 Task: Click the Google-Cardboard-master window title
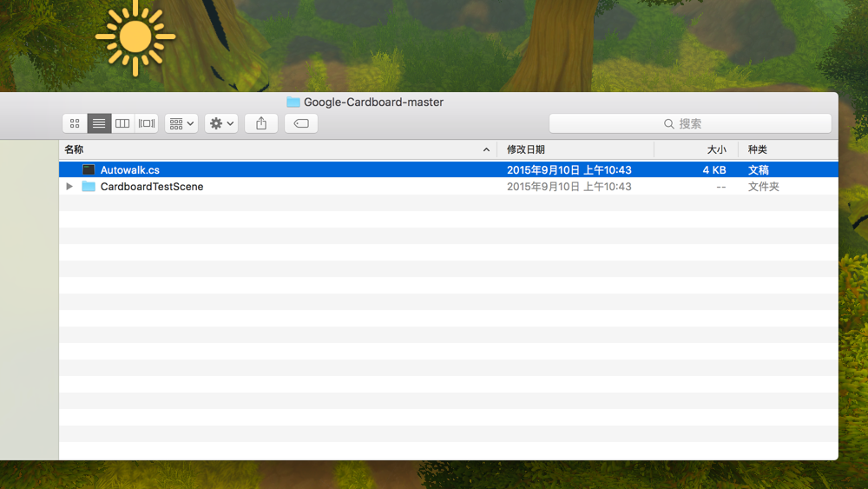(x=373, y=102)
